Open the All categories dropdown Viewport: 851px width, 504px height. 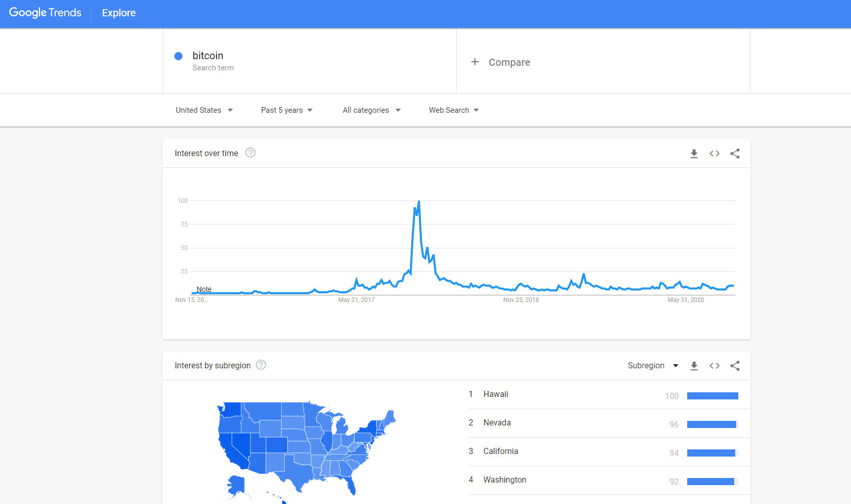[371, 110]
